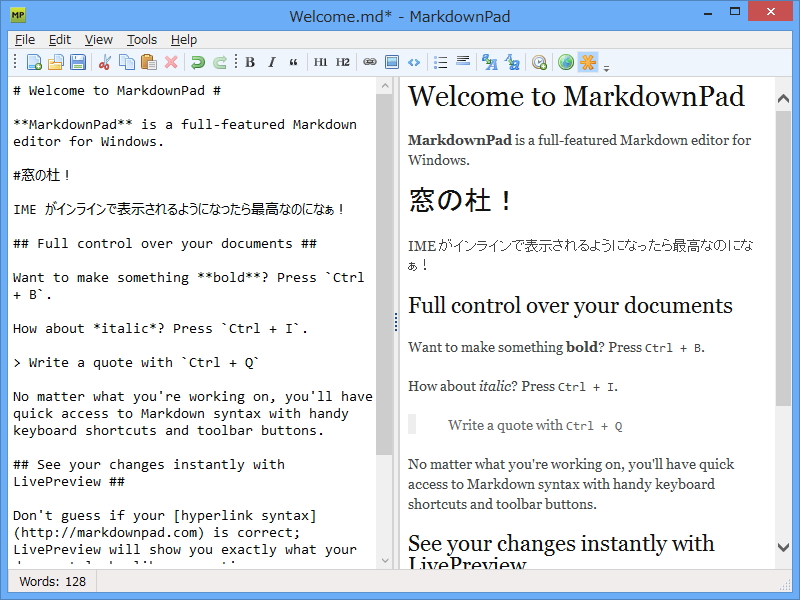Toggle bold formatting in the toolbar
The image size is (800, 600).
tap(249, 62)
